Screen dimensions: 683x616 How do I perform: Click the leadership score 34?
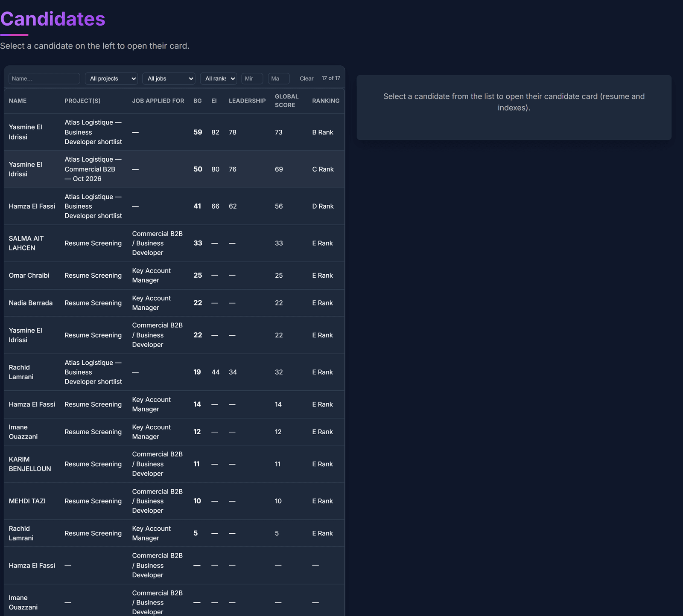tap(233, 372)
